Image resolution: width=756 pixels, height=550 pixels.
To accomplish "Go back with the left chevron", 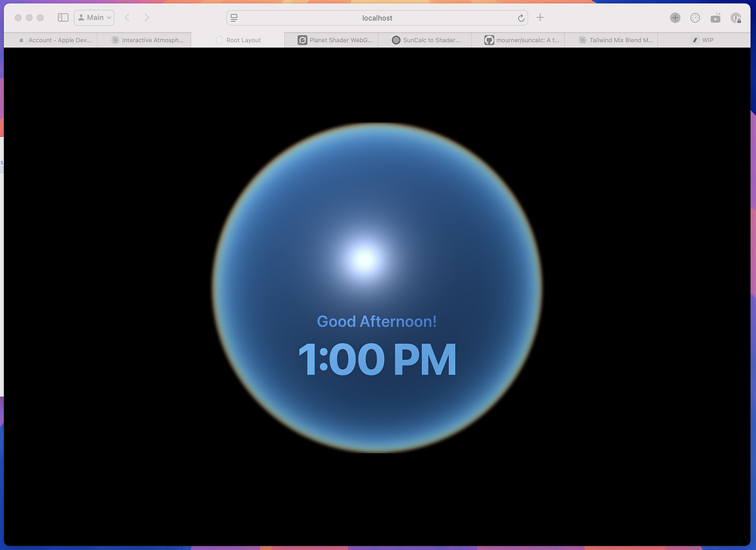I will point(127,17).
